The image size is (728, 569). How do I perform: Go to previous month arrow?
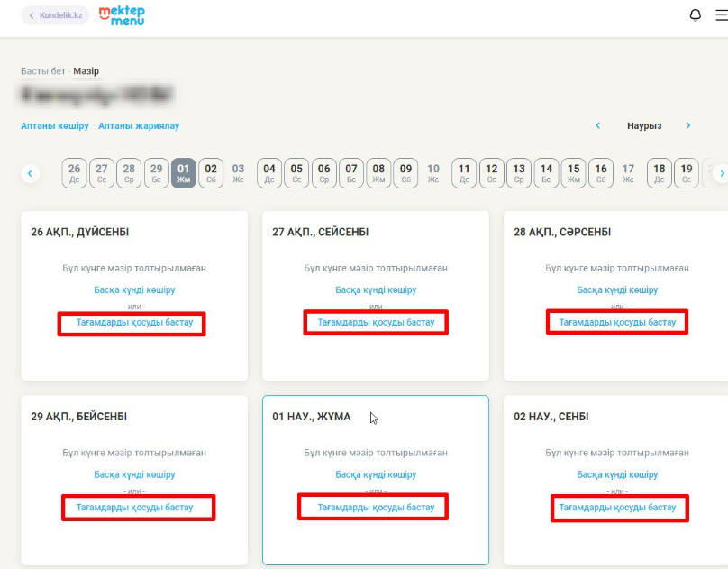tap(597, 126)
